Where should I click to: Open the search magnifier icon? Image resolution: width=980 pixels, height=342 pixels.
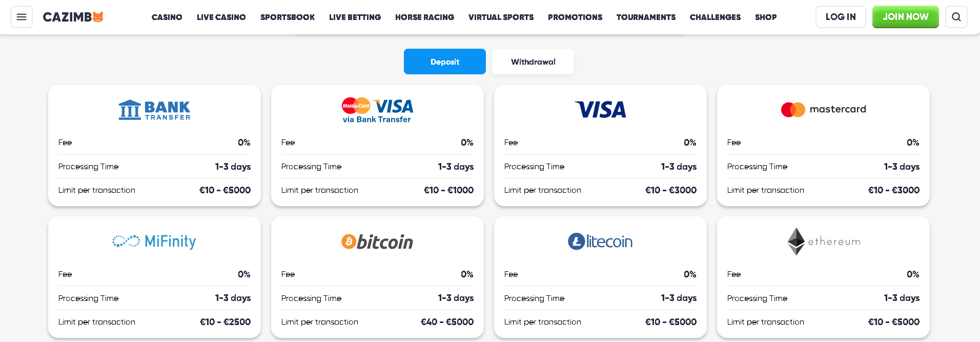click(956, 17)
